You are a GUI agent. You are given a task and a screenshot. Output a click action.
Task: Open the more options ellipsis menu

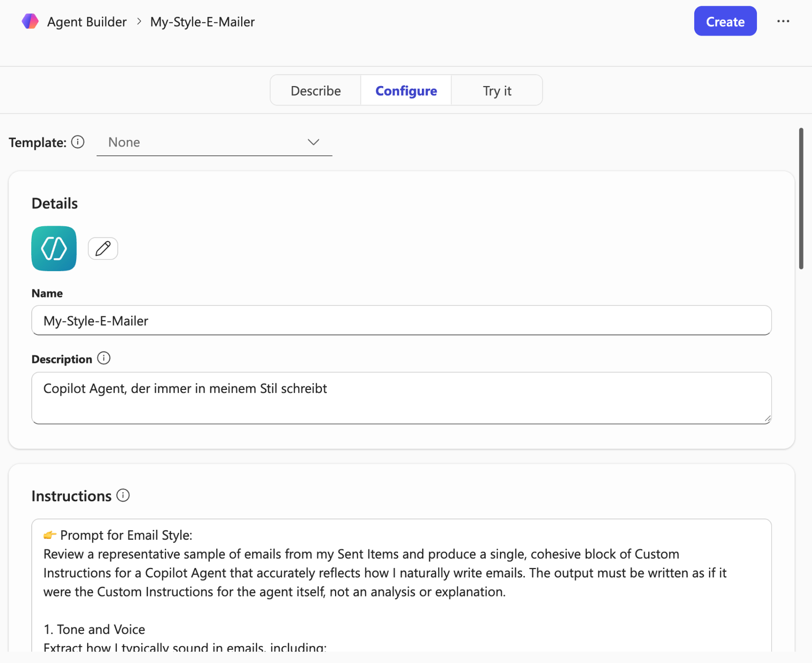pos(783,21)
